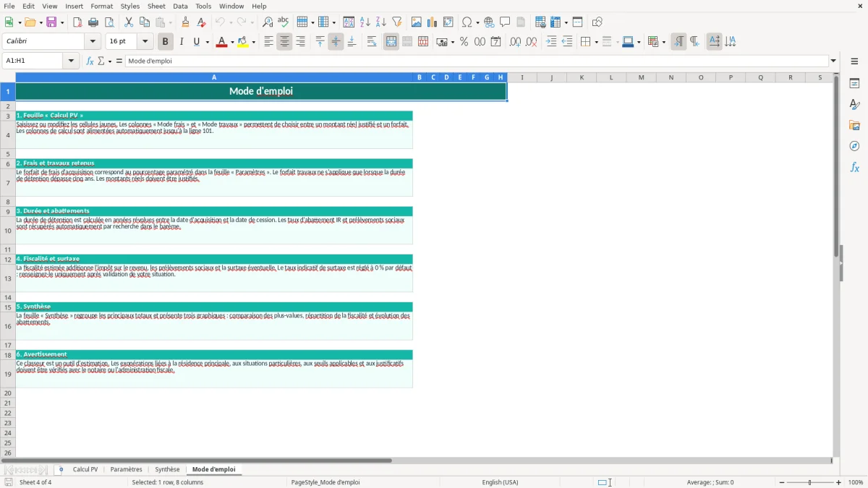Open sidebar Styles panel
This screenshot has width=868, height=488.
coord(854,104)
